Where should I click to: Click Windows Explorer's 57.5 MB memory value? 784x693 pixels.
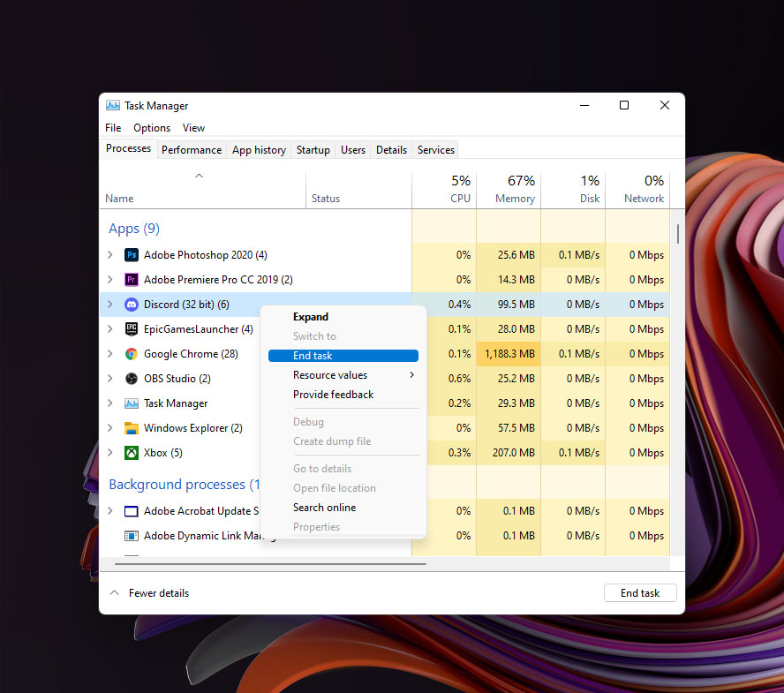click(516, 428)
